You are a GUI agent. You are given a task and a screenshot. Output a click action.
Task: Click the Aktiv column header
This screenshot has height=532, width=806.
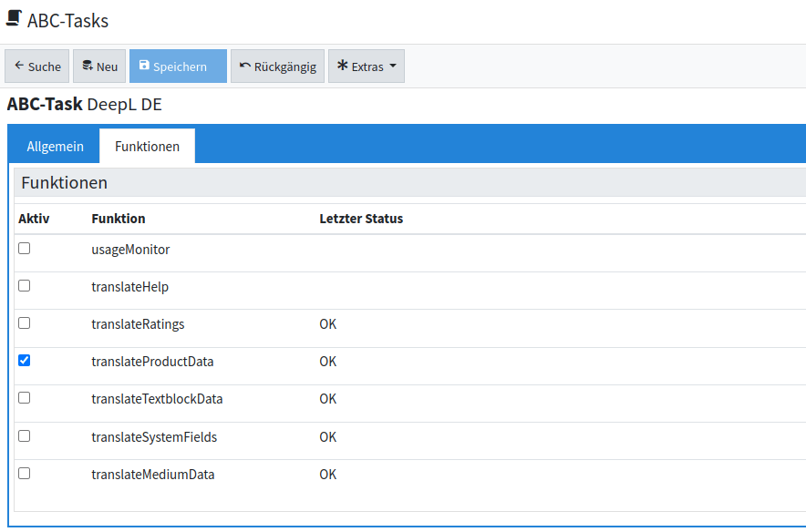(34, 219)
